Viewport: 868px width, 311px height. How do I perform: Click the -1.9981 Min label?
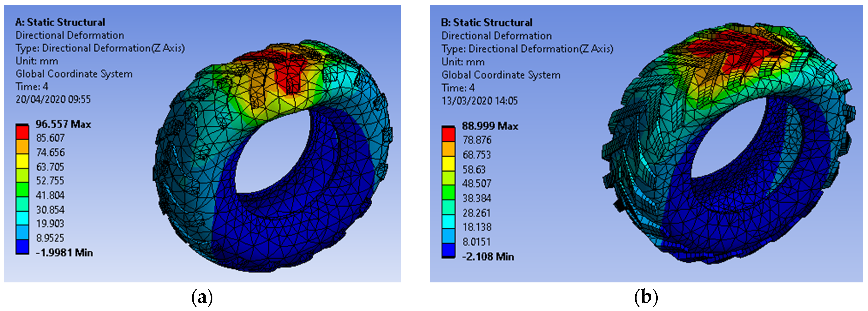pyautogui.click(x=64, y=253)
